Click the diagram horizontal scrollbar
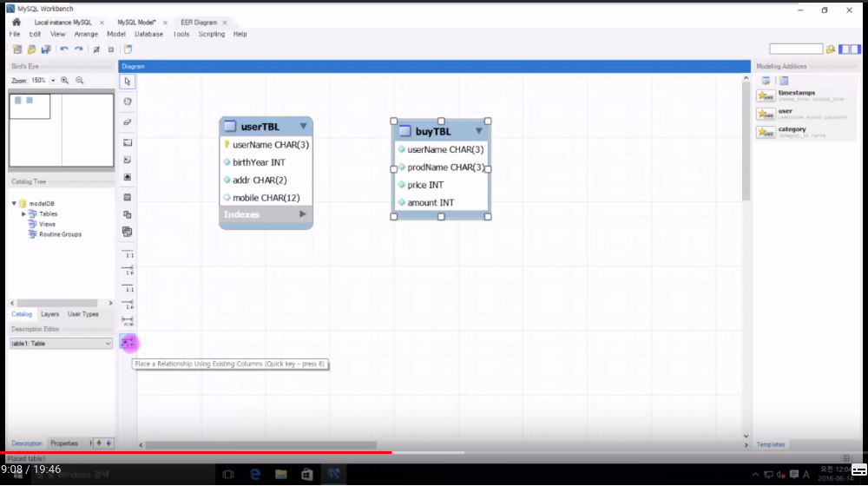This screenshot has width=868, height=486. pyautogui.click(x=260, y=445)
